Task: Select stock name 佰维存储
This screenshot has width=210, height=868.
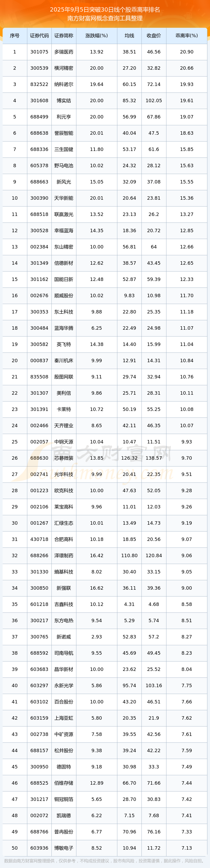Action: pyautogui.click(x=64, y=783)
